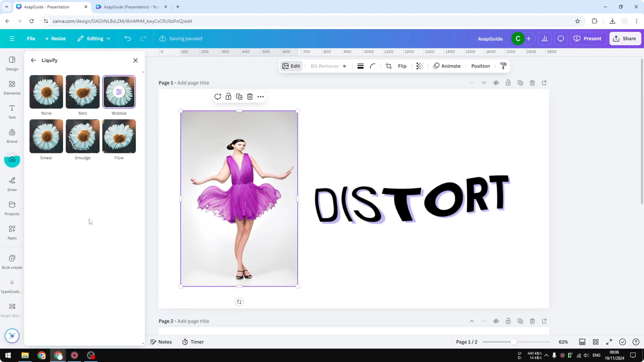Open the File menu

(x=31, y=38)
